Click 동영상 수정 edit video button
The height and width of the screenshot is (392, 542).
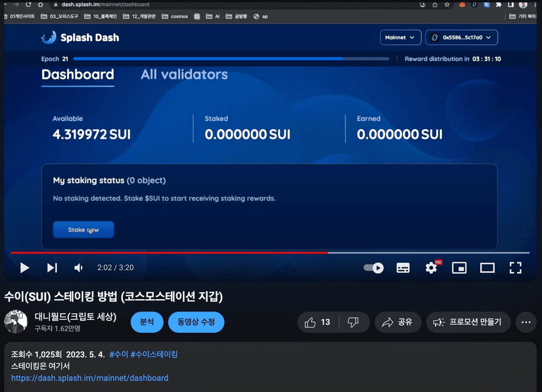[x=196, y=322]
